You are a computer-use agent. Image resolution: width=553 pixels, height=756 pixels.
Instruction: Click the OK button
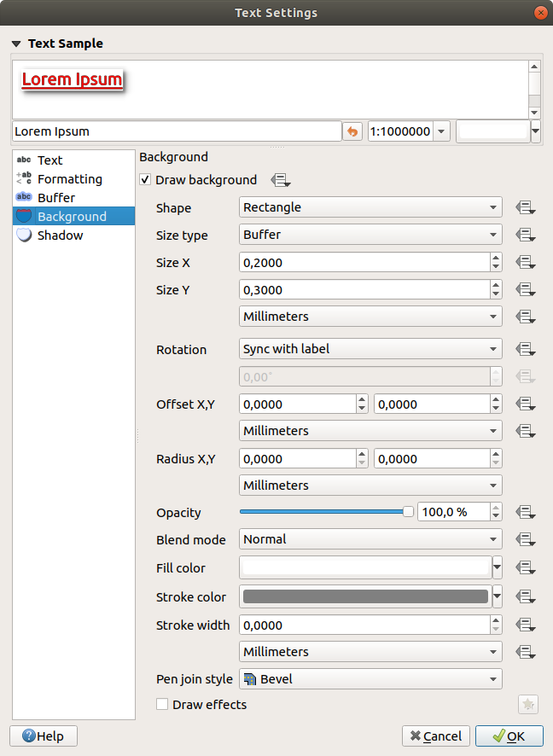pos(509,736)
